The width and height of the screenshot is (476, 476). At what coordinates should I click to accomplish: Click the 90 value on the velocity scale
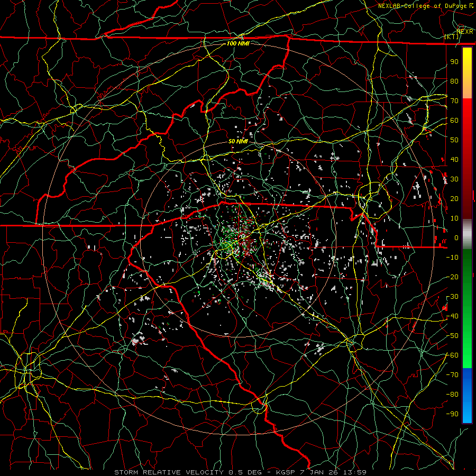(454, 62)
